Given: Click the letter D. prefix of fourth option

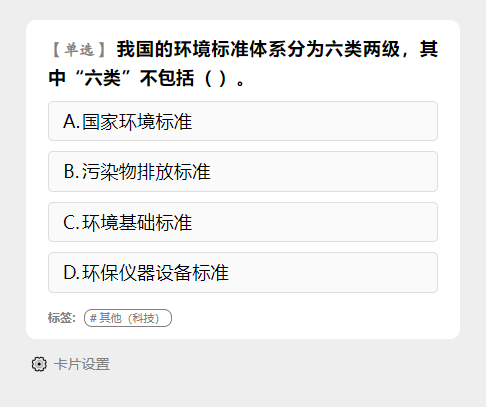Looking at the screenshot, I should tap(71, 273).
